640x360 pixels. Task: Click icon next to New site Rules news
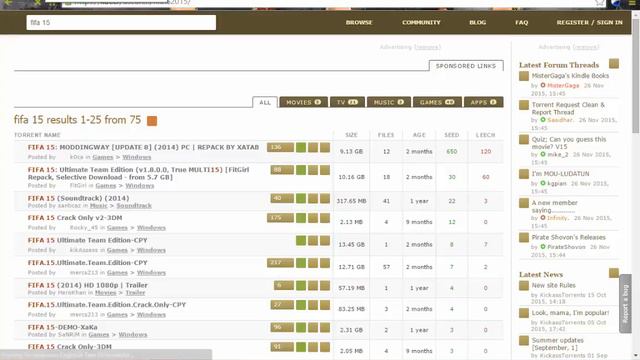[524, 286]
